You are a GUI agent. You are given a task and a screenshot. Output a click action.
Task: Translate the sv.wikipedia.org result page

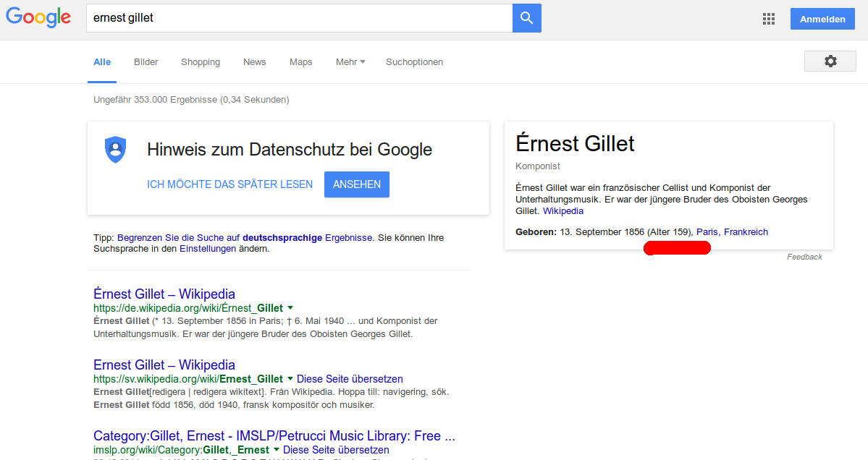click(350, 379)
